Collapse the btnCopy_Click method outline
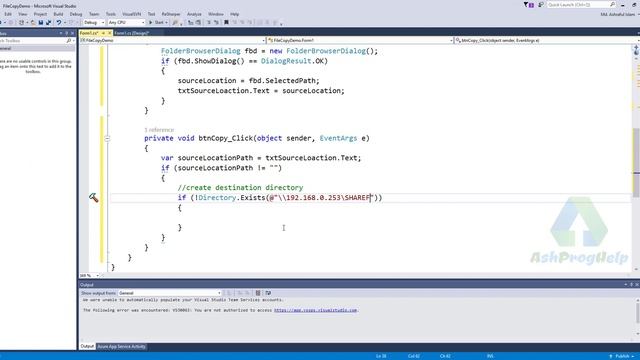The image size is (640, 360). 107,138
